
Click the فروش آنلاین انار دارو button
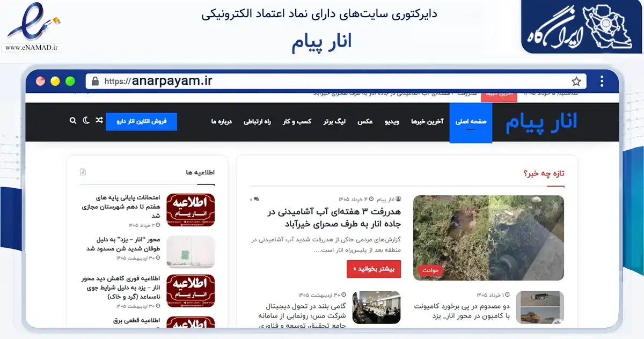141,121
